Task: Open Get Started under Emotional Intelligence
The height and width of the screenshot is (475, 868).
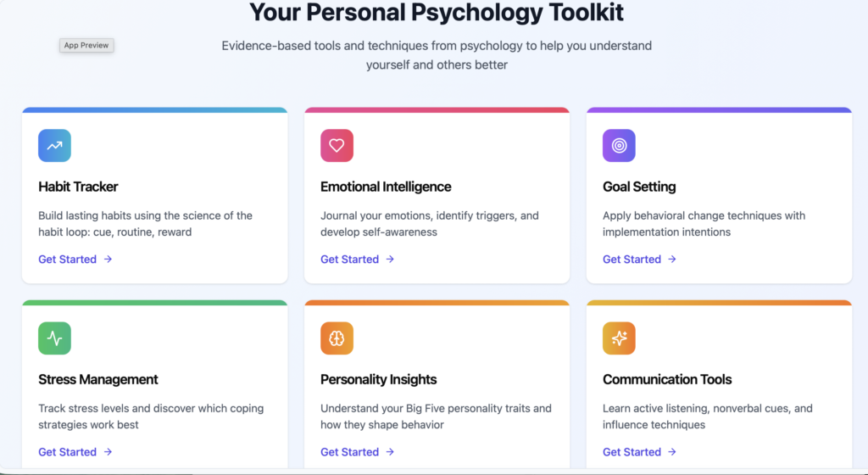Action: coord(350,260)
